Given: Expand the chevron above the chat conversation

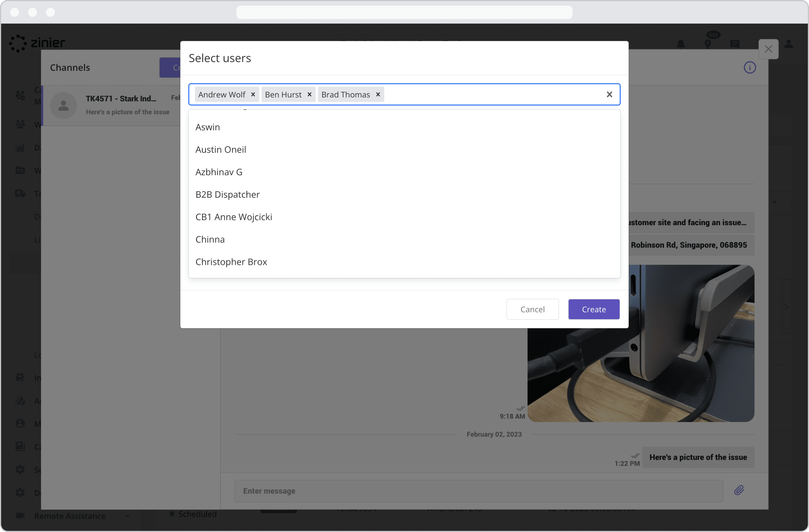Looking at the screenshot, I should coord(774,202).
